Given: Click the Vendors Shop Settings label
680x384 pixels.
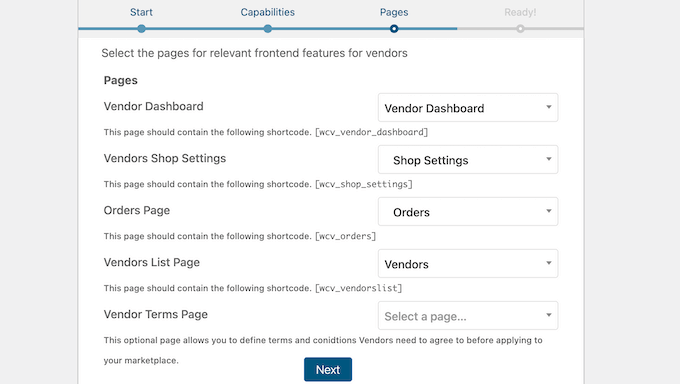Looking at the screenshot, I should (x=165, y=158).
